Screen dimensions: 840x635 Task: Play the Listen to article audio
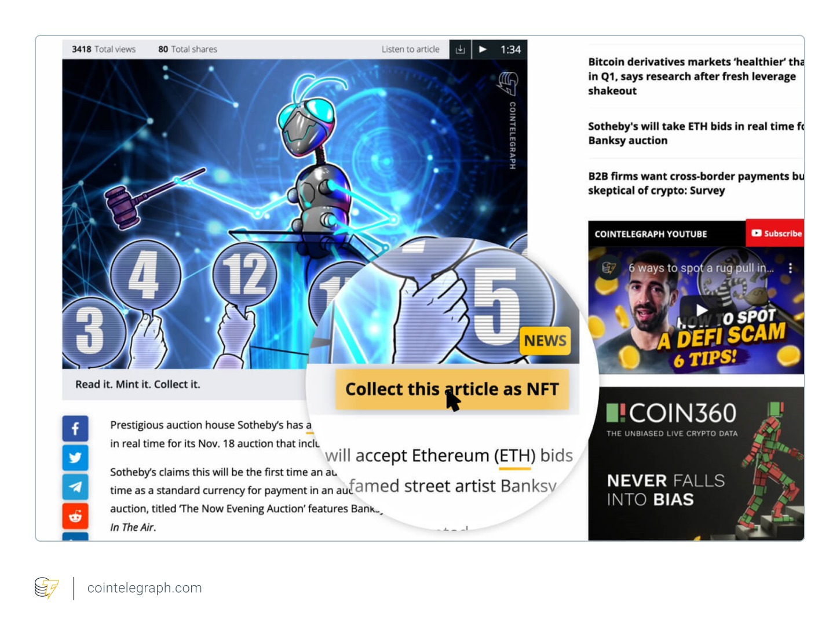[x=483, y=49]
